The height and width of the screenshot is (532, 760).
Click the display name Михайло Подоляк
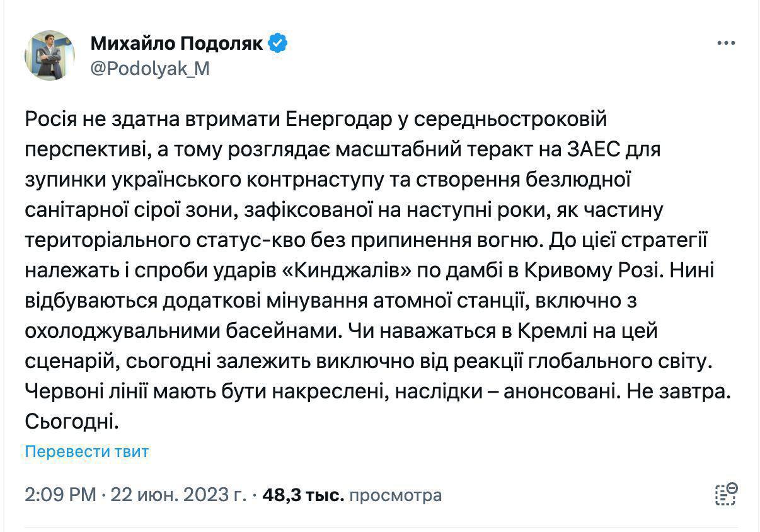coord(176,43)
